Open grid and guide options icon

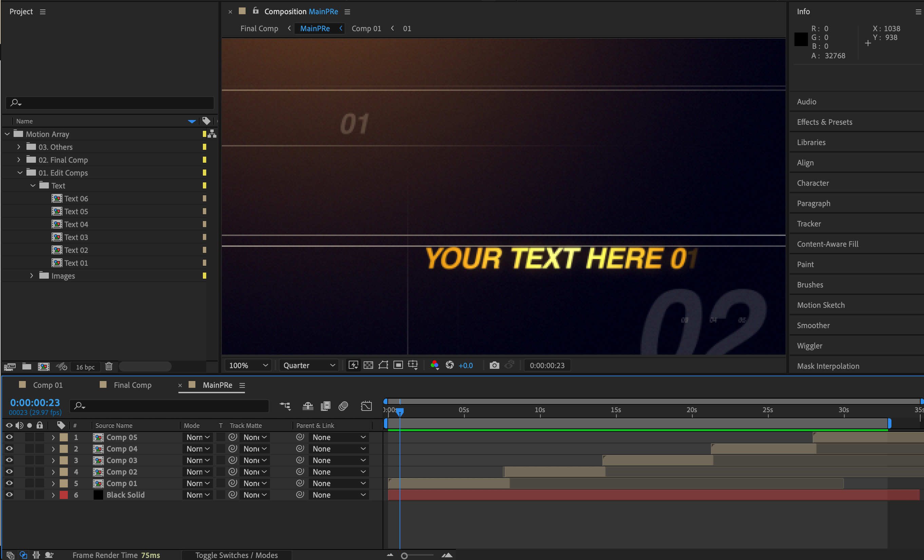[413, 365]
